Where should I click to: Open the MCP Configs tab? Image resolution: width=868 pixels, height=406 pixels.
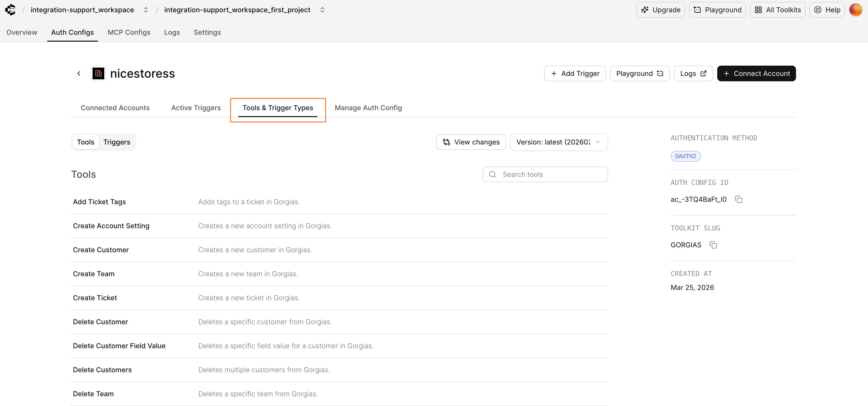pyautogui.click(x=129, y=32)
